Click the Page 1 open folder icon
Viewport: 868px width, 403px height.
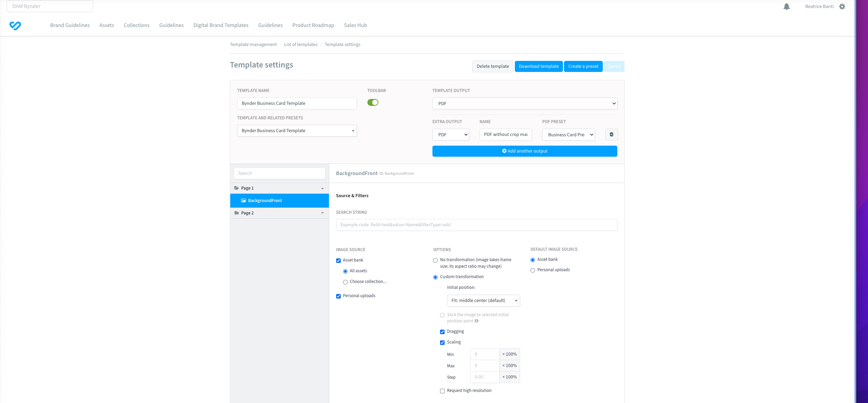point(236,188)
